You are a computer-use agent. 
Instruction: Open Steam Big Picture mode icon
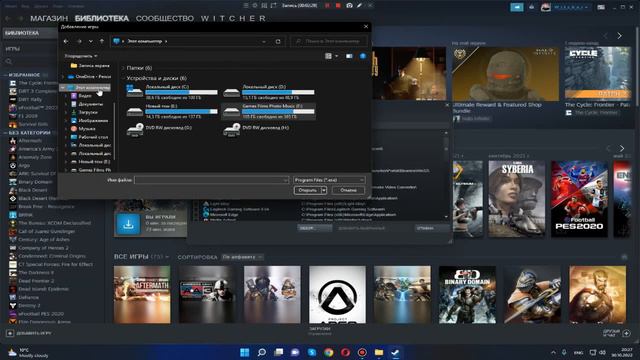click(601, 7)
